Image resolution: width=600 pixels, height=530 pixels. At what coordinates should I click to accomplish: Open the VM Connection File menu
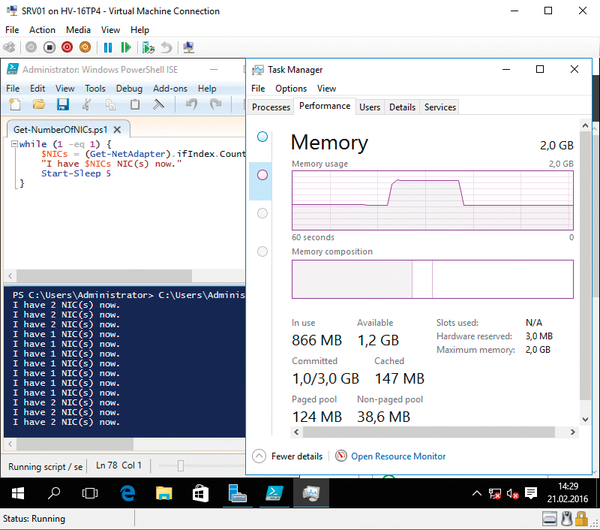[12, 30]
